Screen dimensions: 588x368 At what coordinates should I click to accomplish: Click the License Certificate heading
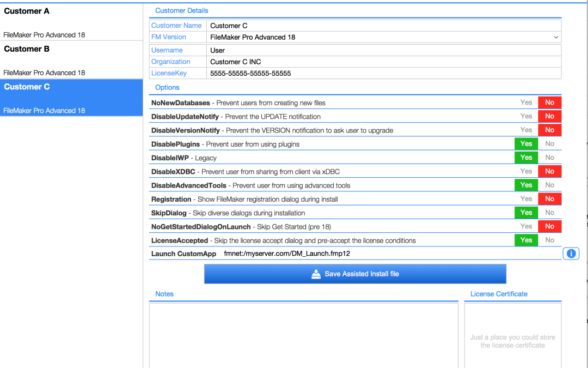pos(499,294)
